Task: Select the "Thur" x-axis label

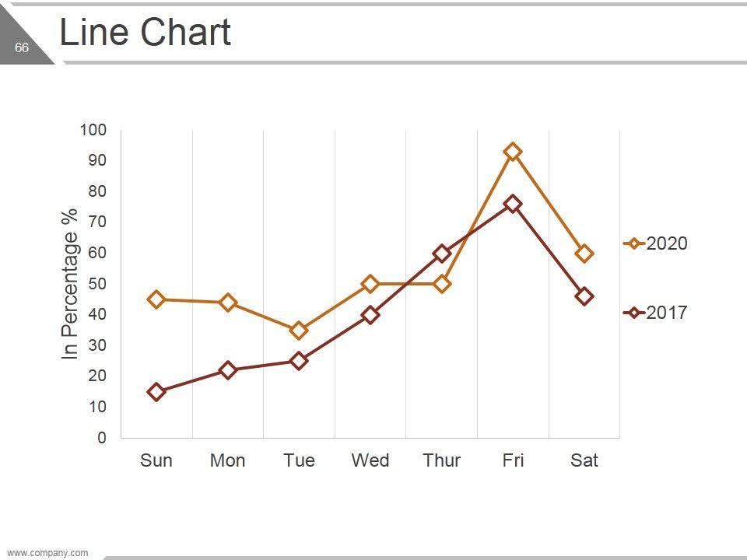Action: tap(442, 460)
